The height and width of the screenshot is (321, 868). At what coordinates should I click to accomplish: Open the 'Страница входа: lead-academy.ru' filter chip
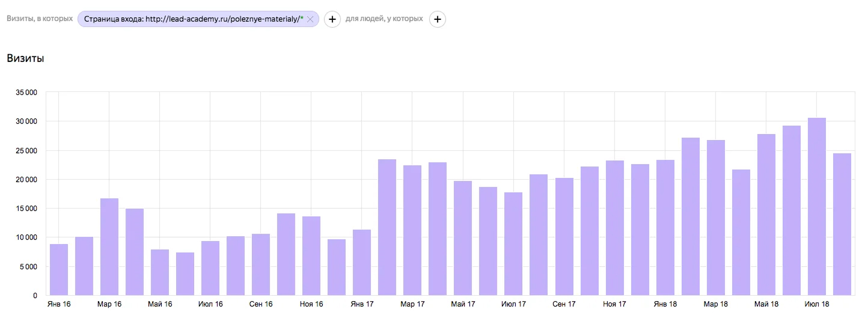[198, 19]
